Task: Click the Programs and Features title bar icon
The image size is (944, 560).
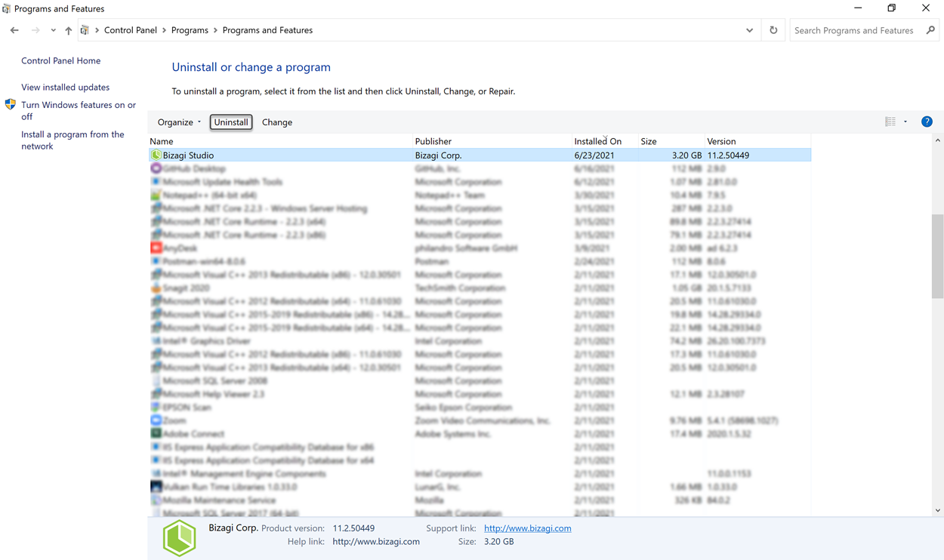Action: 7,9
